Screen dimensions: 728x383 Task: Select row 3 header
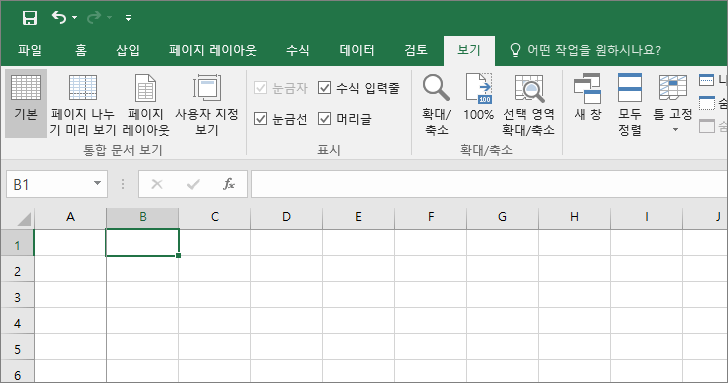click(x=17, y=295)
